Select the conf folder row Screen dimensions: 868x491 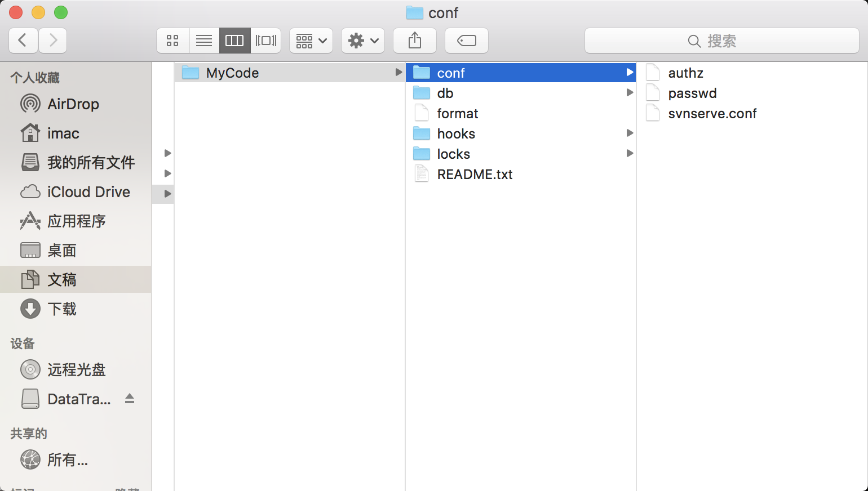pos(521,73)
